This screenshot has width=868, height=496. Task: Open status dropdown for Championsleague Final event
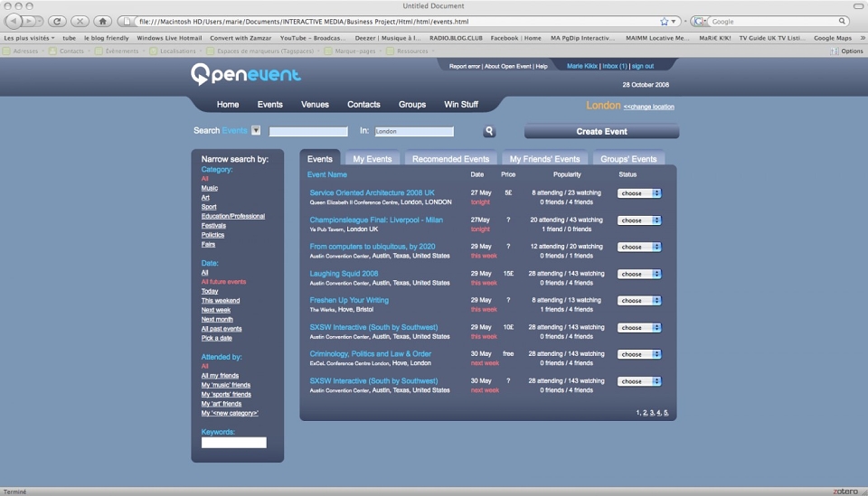[x=639, y=220]
